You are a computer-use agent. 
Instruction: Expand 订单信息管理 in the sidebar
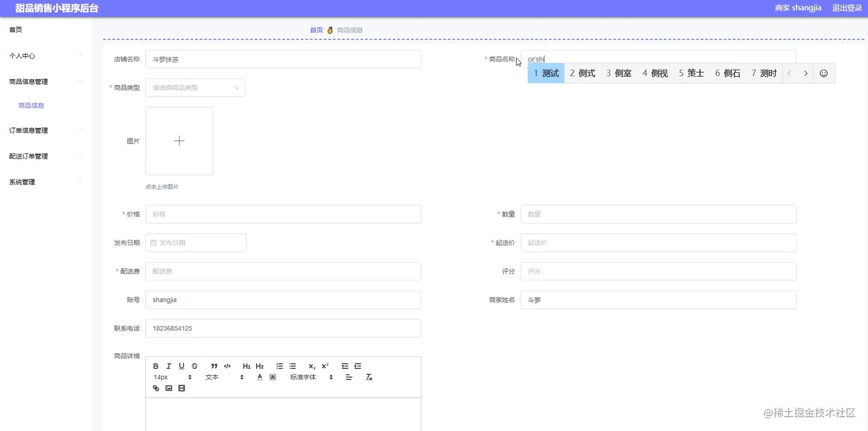click(46, 130)
